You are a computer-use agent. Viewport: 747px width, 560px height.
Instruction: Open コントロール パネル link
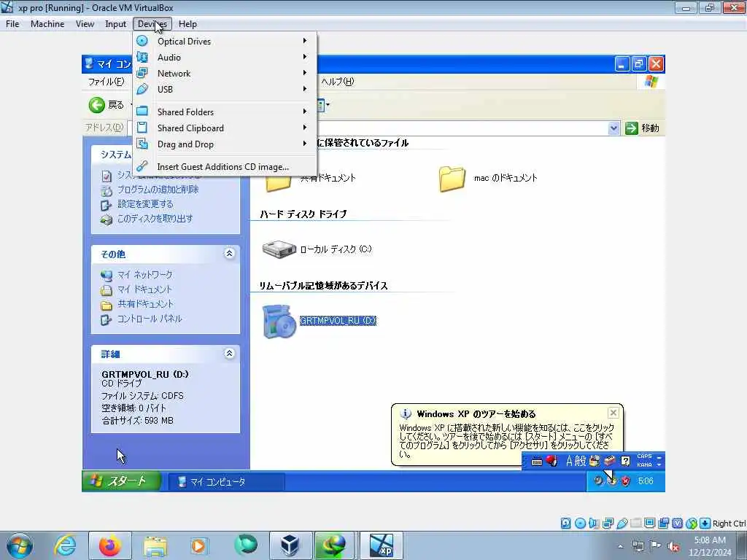pos(150,319)
